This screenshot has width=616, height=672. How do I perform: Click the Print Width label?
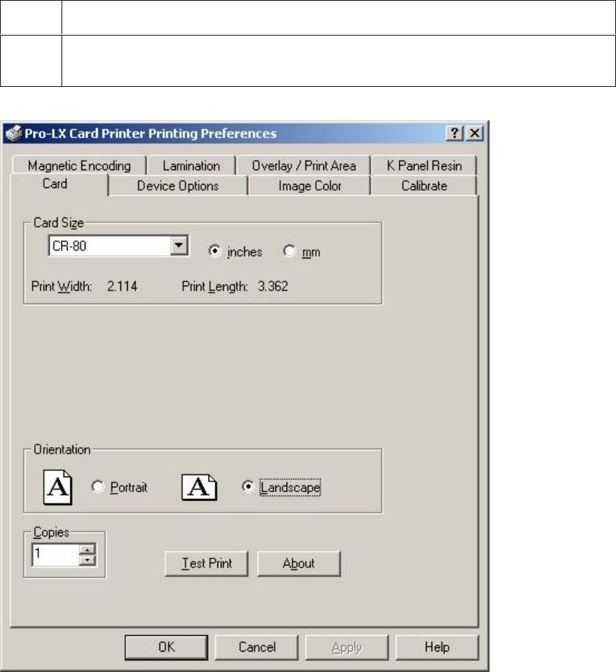(62, 286)
